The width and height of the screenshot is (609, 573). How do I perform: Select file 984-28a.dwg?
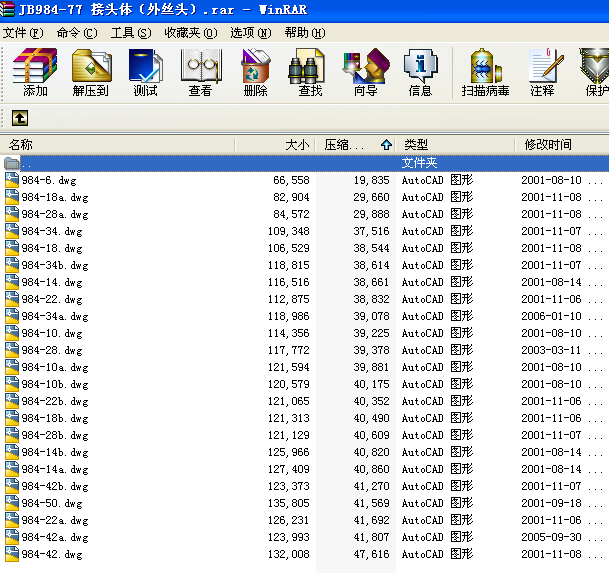coord(55,214)
